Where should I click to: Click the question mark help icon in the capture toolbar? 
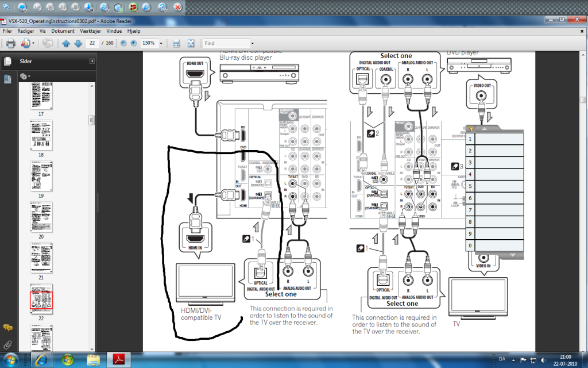click(x=163, y=7)
